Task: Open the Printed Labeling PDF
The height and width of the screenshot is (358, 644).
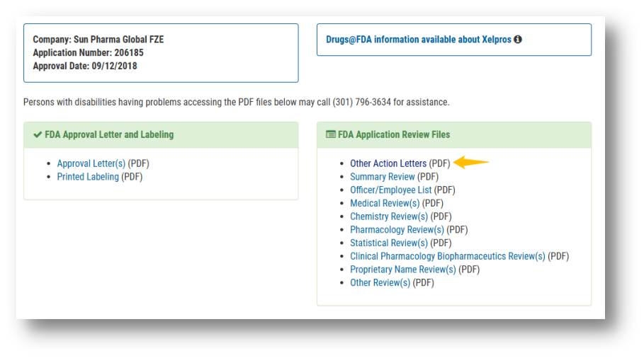Action: coord(88,177)
